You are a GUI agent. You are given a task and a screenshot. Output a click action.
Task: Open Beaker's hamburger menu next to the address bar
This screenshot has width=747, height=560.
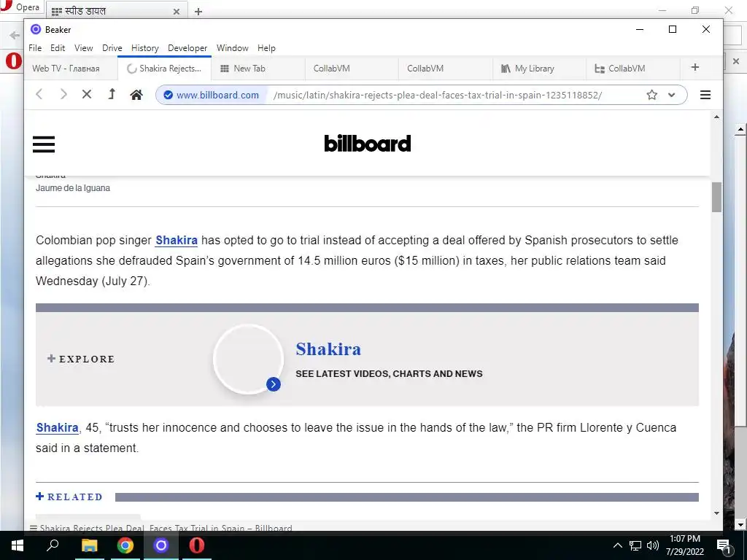(x=705, y=95)
